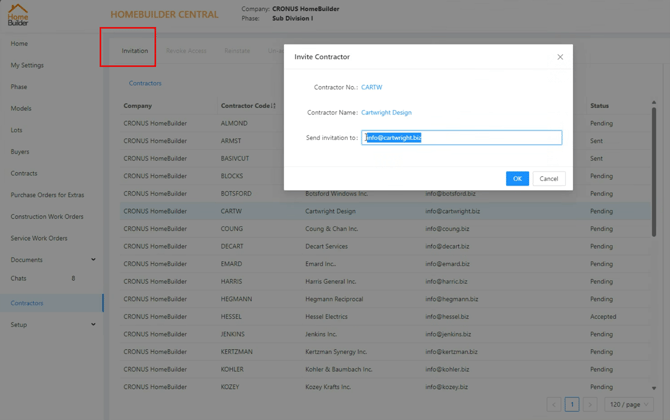Screen dimensions: 670x420
Task: Open Chats in the sidebar
Action: [x=18, y=278]
